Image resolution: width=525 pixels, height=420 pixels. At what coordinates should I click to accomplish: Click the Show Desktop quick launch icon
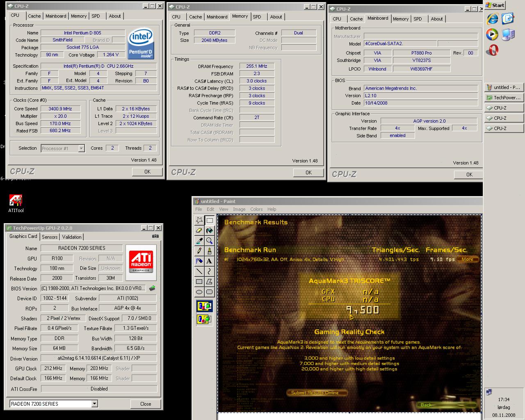tap(508, 19)
